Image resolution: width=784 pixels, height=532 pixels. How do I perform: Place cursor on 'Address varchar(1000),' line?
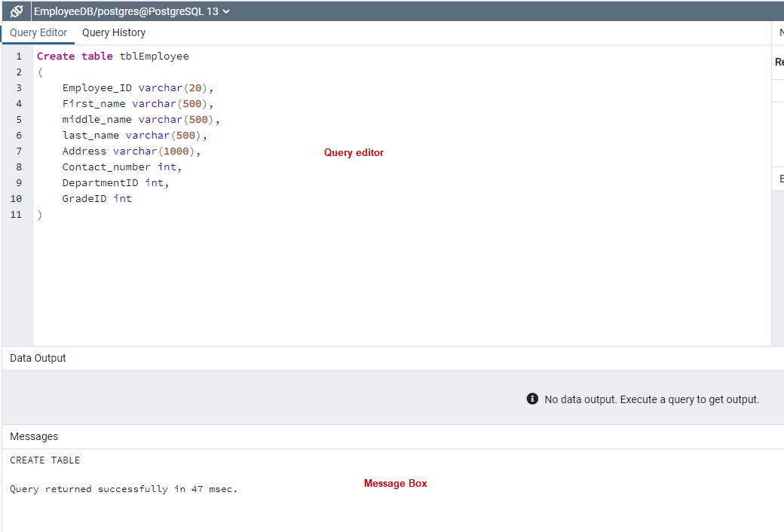click(131, 151)
